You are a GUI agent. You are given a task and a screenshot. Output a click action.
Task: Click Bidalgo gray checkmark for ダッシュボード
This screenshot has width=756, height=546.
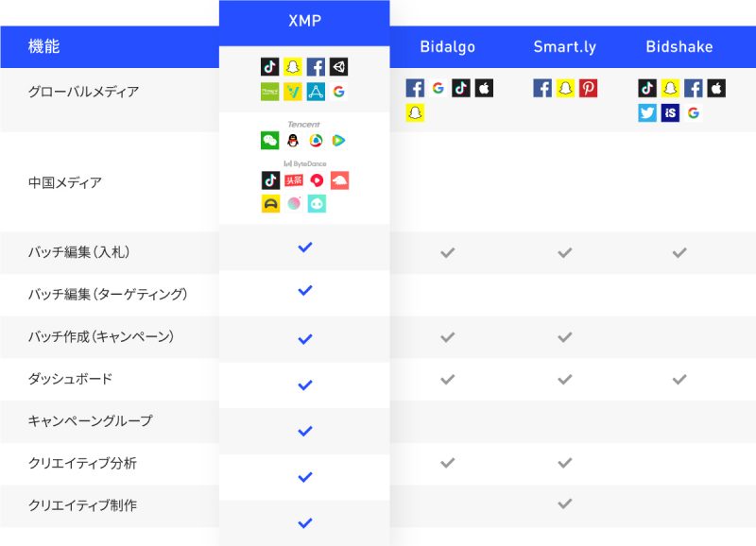click(x=447, y=379)
